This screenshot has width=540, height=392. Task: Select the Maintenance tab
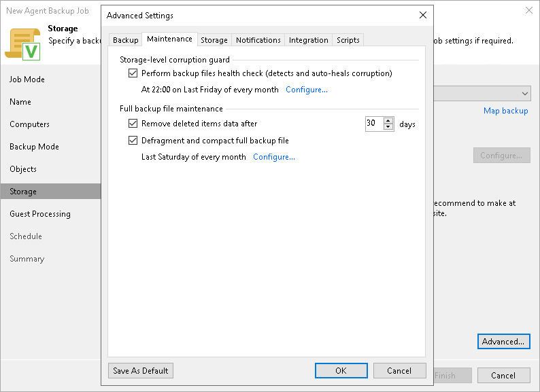[x=169, y=39]
